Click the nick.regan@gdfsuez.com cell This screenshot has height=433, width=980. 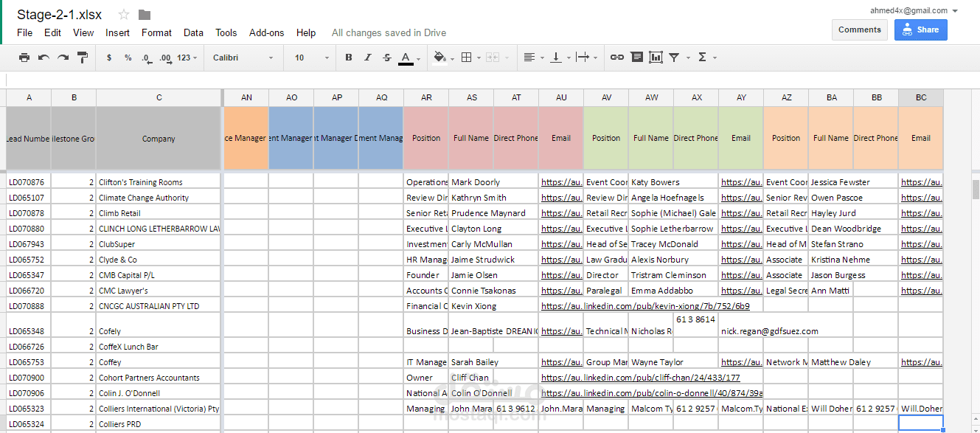click(x=769, y=331)
